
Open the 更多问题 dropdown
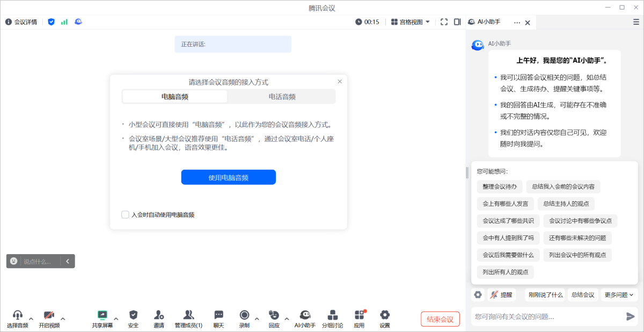tap(618, 294)
